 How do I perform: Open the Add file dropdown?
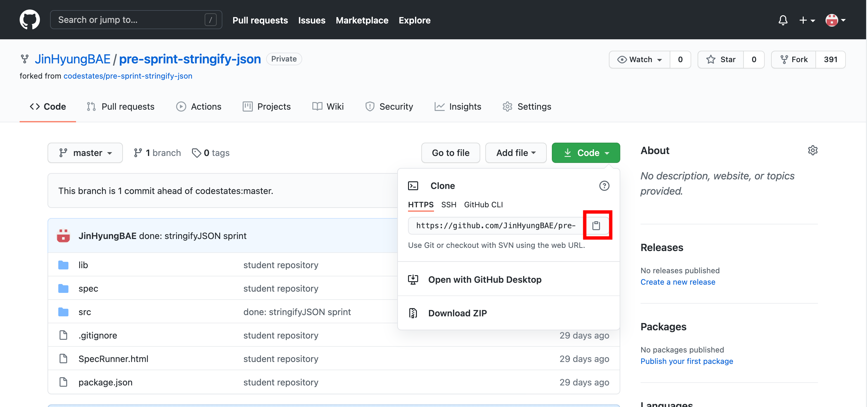[515, 153]
